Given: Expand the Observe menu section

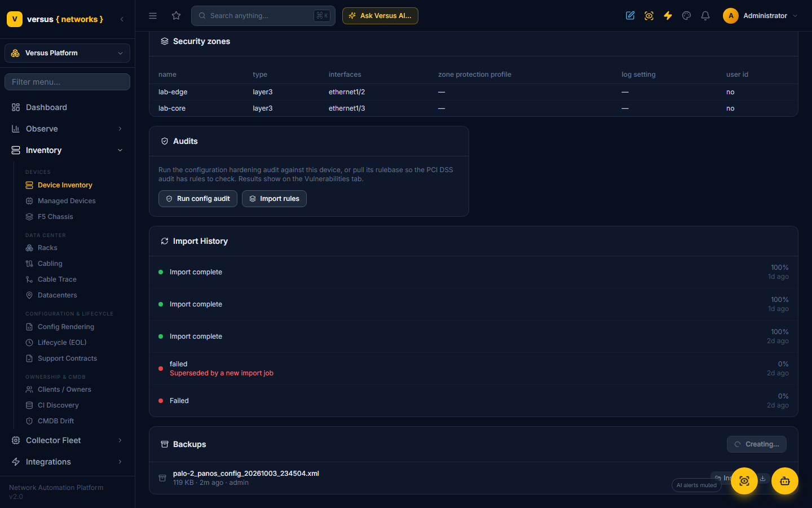Looking at the screenshot, I should coord(67,129).
